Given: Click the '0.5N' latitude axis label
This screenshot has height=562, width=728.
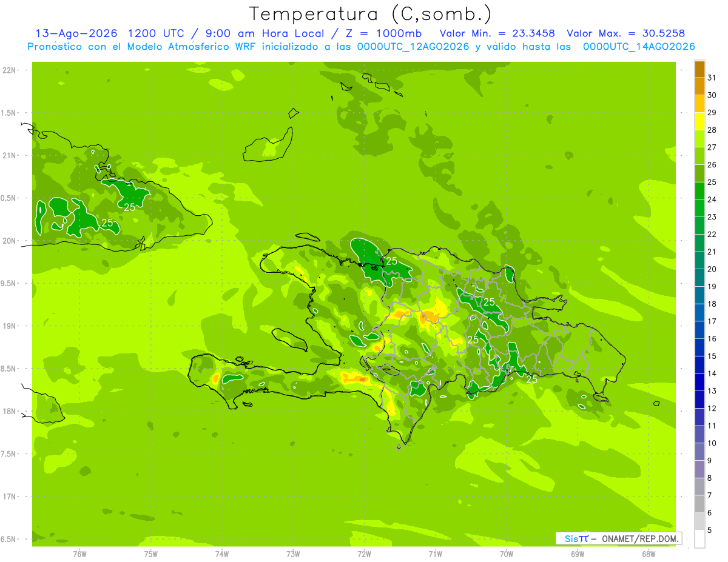Looking at the screenshot, I should click(x=9, y=198).
